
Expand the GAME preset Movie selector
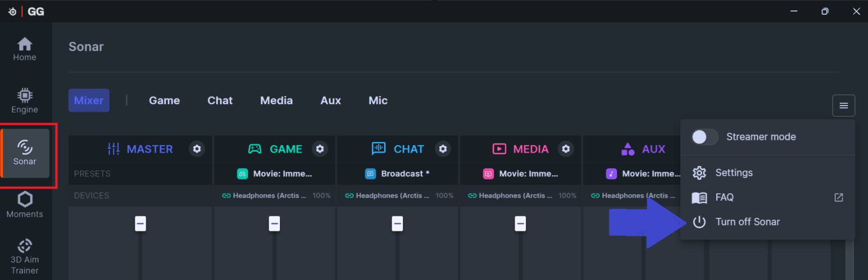click(274, 174)
